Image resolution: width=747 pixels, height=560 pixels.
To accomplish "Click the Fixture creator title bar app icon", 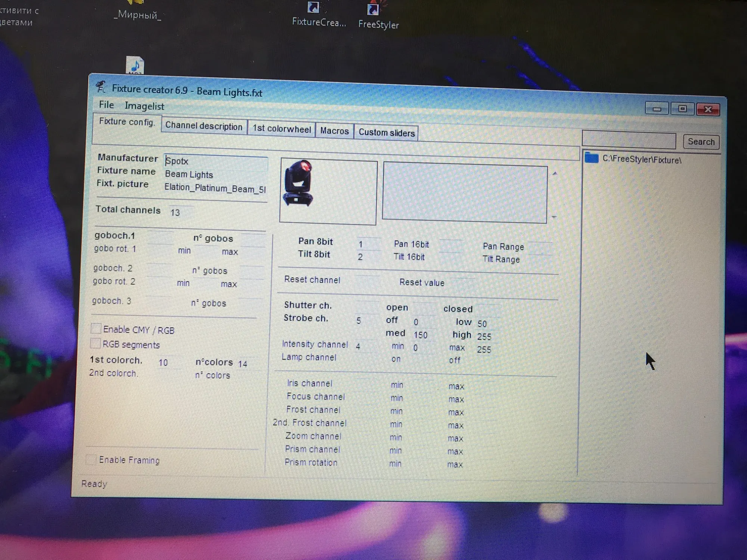I will (x=101, y=87).
